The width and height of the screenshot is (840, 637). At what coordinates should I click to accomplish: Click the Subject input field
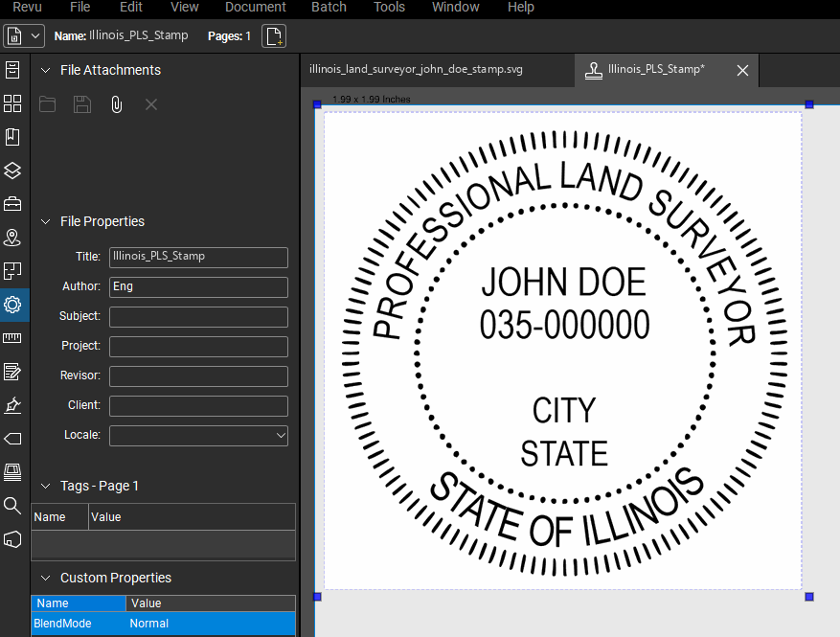point(198,317)
